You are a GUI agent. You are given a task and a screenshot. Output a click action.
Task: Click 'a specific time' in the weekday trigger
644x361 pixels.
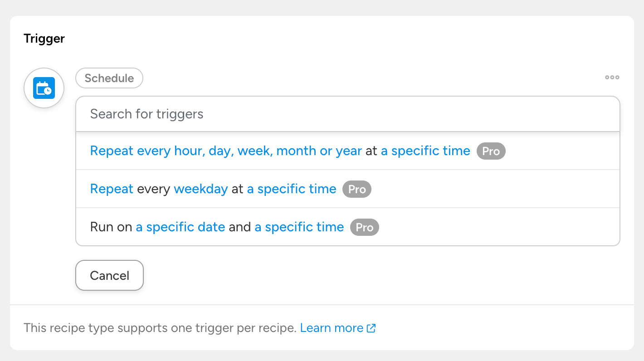tap(292, 189)
